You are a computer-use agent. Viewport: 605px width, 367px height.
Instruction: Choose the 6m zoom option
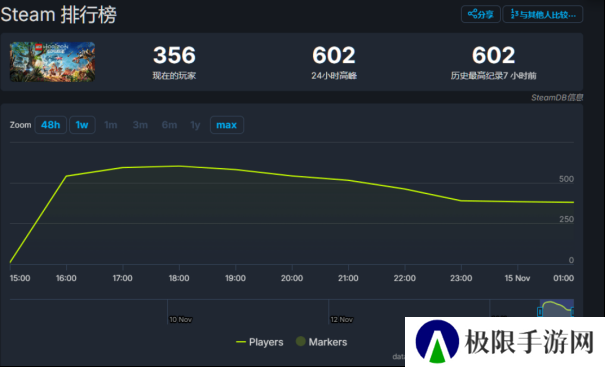click(169, 125)
